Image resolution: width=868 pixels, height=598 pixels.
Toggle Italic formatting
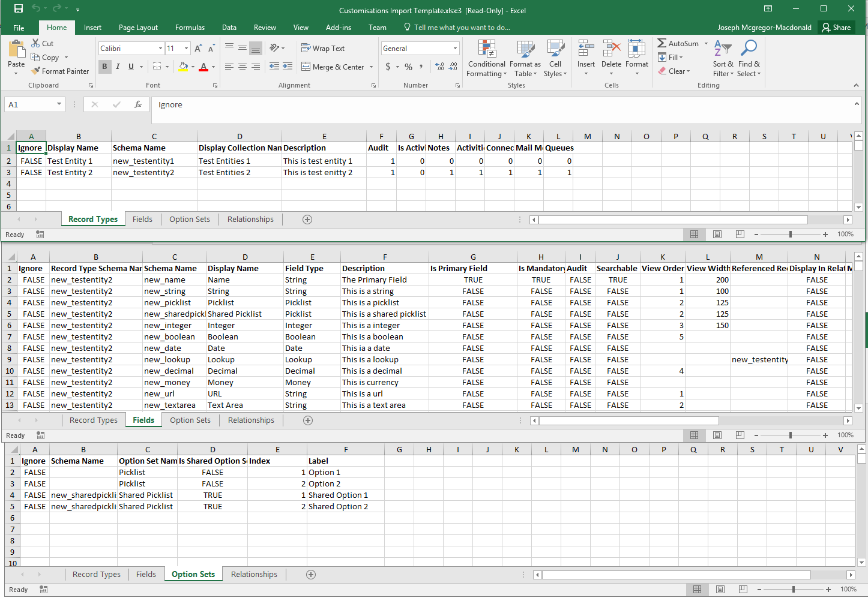[x=118, y=67]
